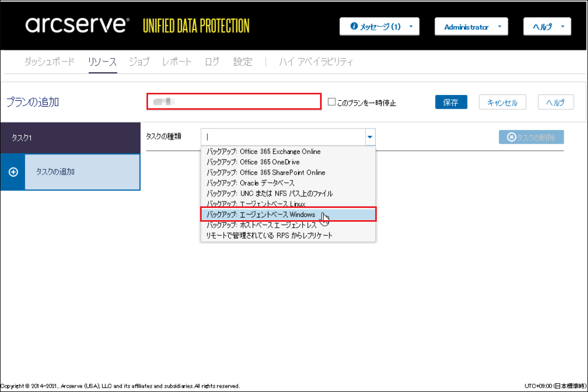Screen dimensions: 588x392
Task: Select バックアップ: エージェントベース Windows option
Action: pos(261,214)
